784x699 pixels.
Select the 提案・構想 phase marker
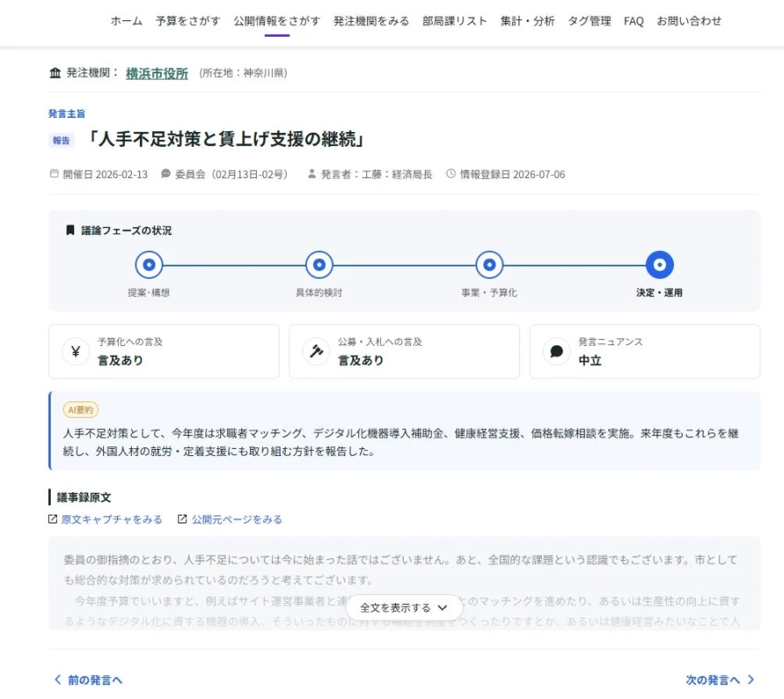(149, 265)
